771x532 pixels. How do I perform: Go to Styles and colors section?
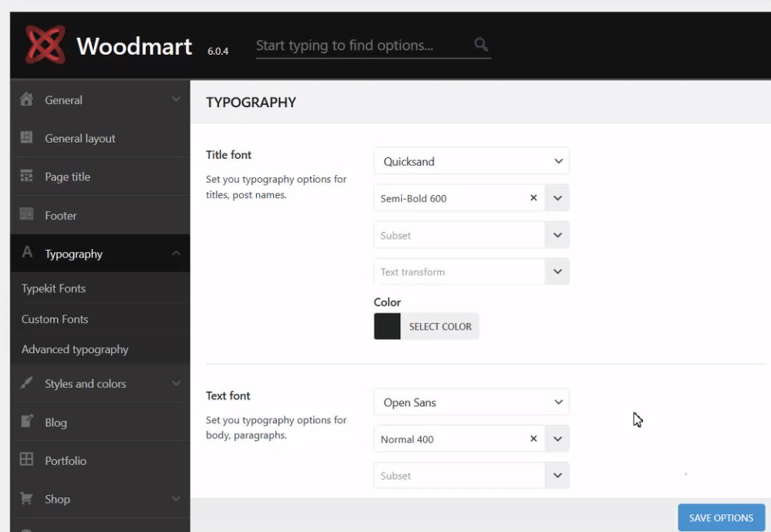(x=100, y=383)
